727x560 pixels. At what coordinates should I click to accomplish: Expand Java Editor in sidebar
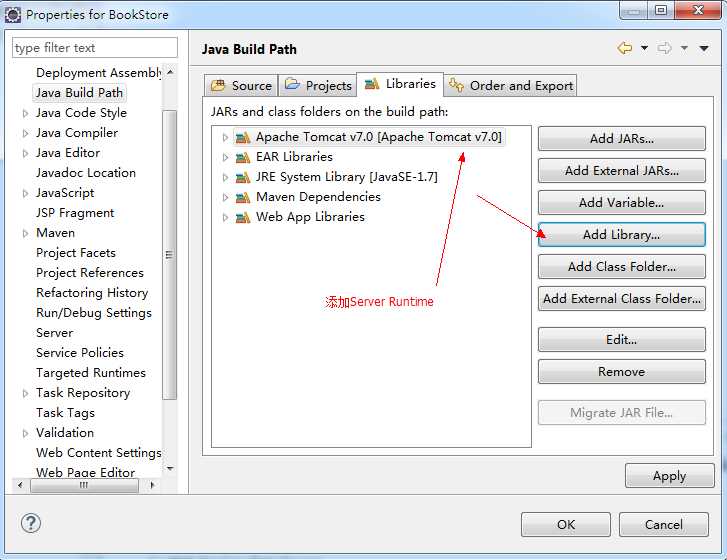26,153
